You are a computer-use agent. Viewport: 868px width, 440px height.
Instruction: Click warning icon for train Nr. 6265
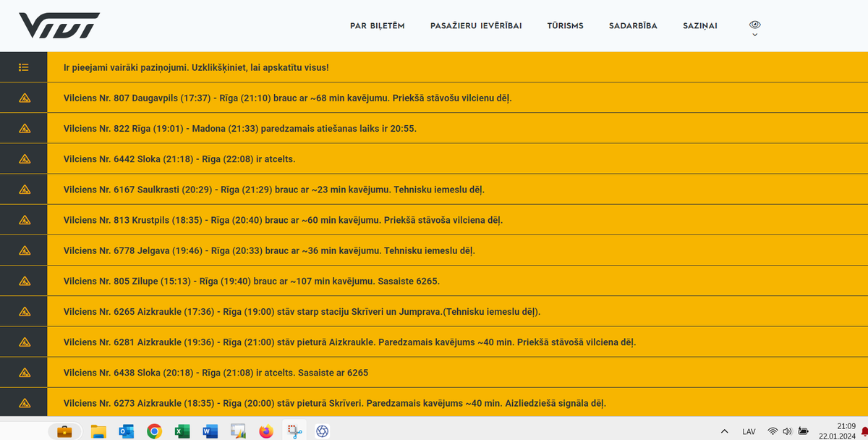click(x=24, y=312)
